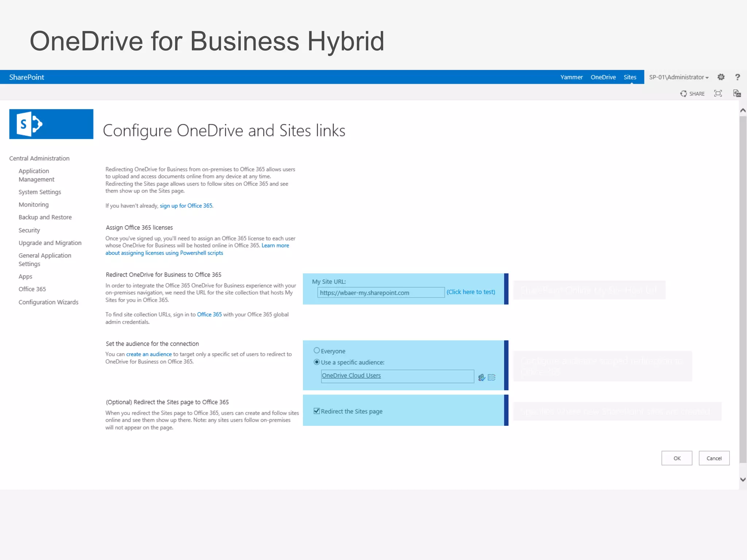Click the help question mark icon

[737, 77]
